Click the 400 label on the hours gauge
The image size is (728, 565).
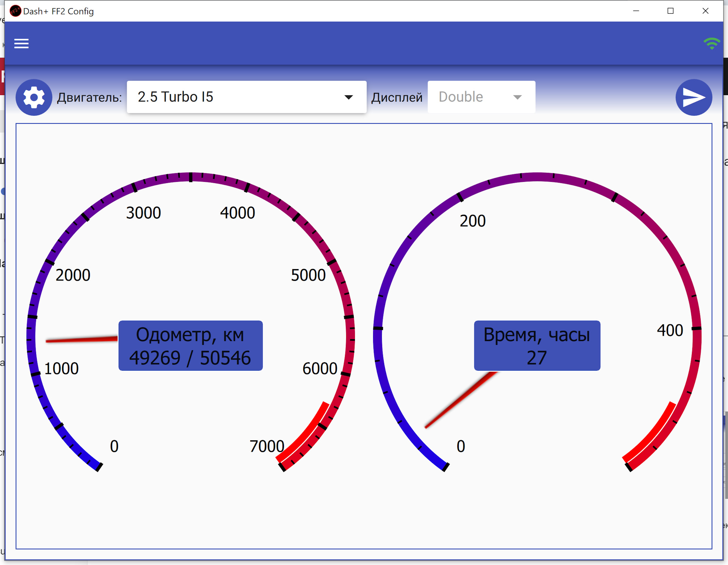(670, 330)
